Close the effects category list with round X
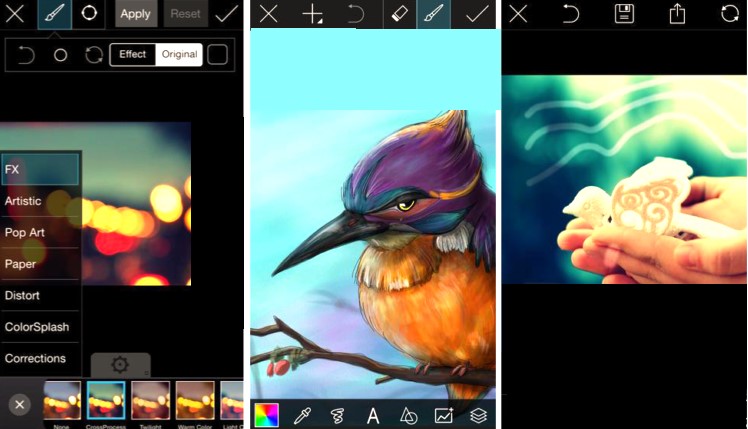The width and height of the screenshot is (748, 429). point(20,405)
